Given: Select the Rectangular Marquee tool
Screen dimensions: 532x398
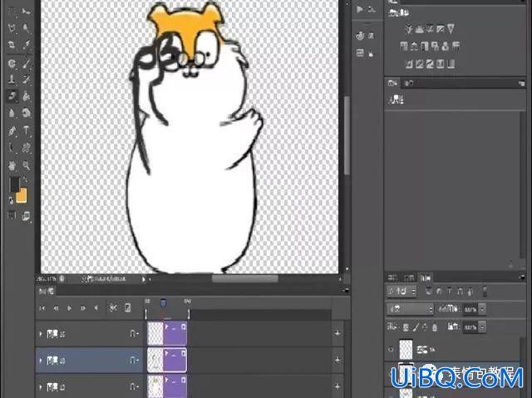Looking at the screenshot, I should pyautogui.click(x=12, y=11).
